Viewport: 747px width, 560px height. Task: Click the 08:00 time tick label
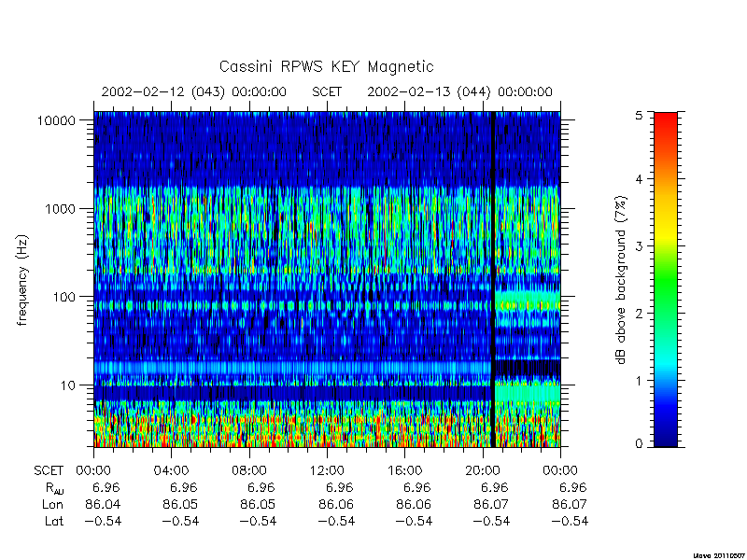[x=248, y=471]
